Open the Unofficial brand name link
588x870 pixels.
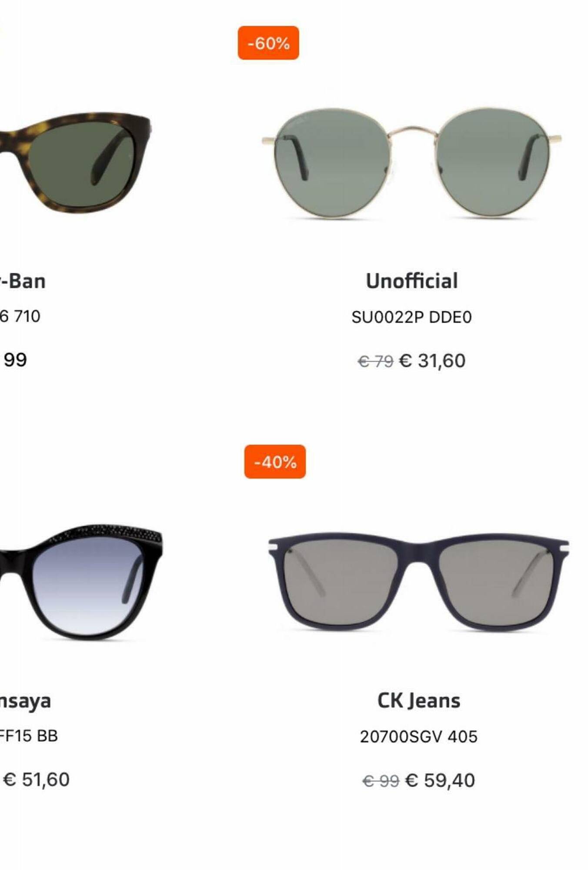(411, 281)
